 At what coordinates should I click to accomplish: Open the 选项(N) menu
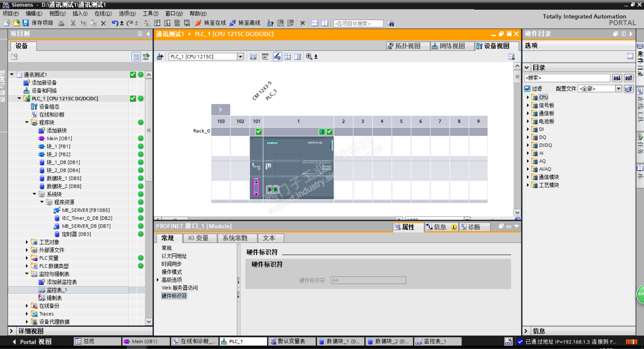point(127,13)
